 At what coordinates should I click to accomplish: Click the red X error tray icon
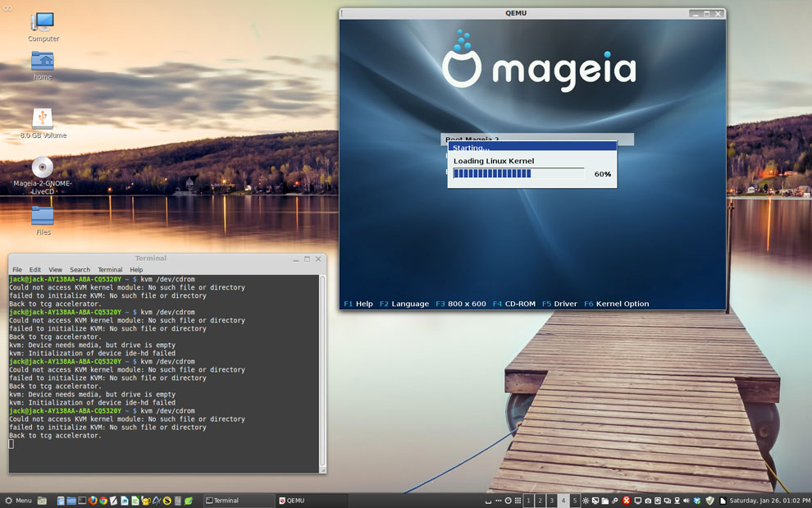point(627,501)
